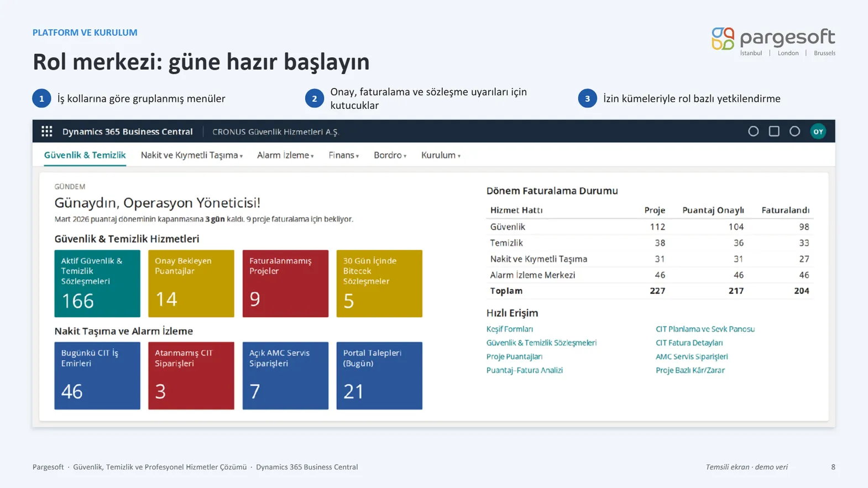The height and width of the screenshot is (488, 868).
Task: Click the Dönem Faturalama Durumu heading
Action: coord(552,191)
